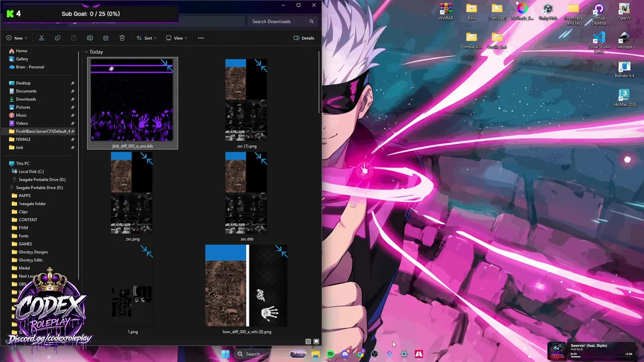Image resolution: width=644 pixels, height=362 pixels.
Task: Open Unity Hub desktop shortcut
Action: tap(548, 12)
